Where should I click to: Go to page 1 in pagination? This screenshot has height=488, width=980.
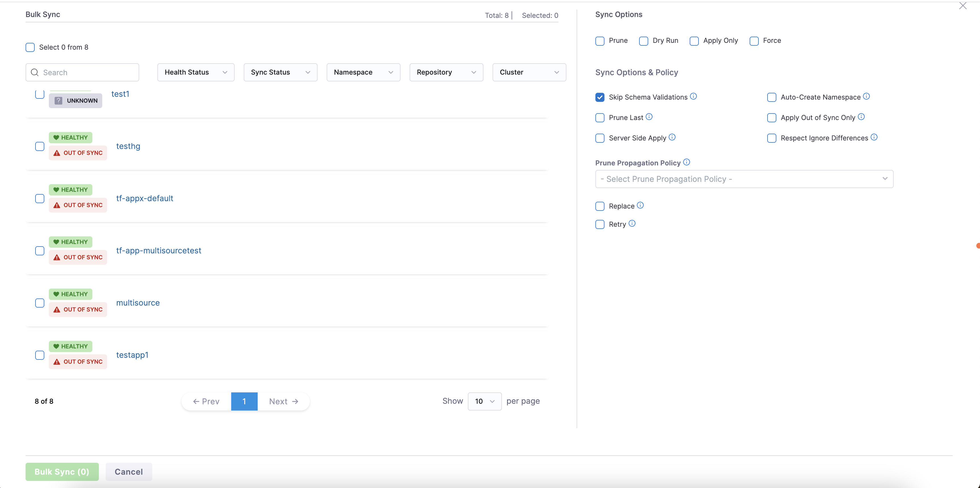click(x=244, y=401)
